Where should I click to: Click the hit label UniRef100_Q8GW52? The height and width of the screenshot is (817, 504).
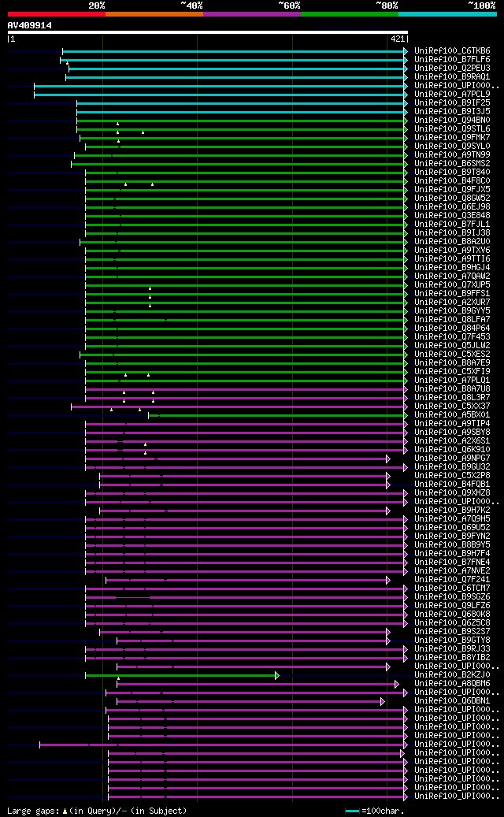(452, 198)
